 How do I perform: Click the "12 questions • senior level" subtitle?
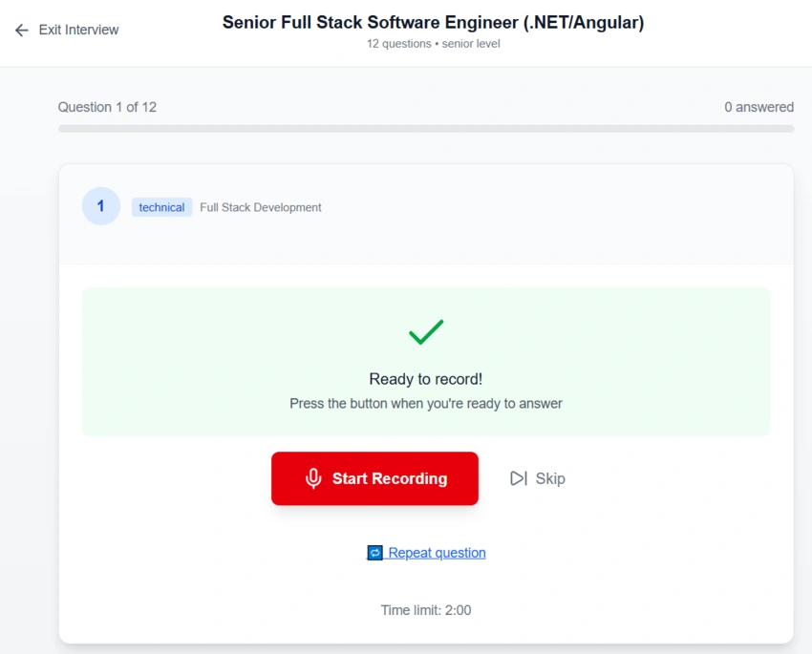click(x=434, y=44)
